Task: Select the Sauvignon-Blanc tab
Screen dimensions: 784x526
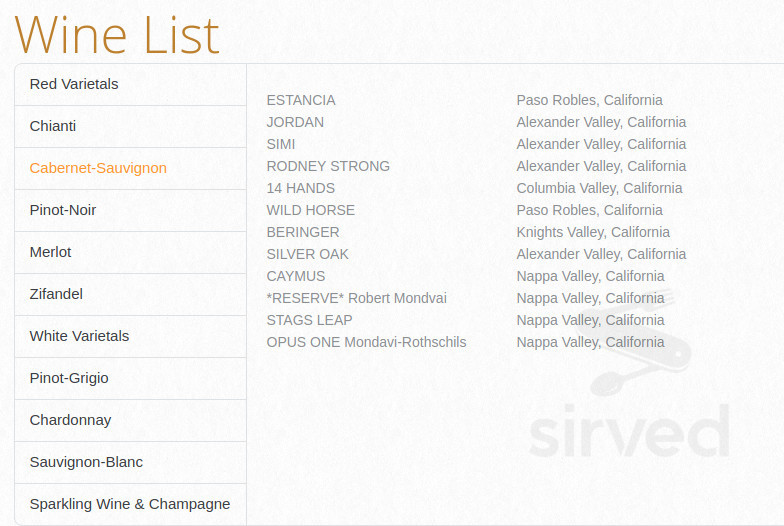Action: pos(86,462)
